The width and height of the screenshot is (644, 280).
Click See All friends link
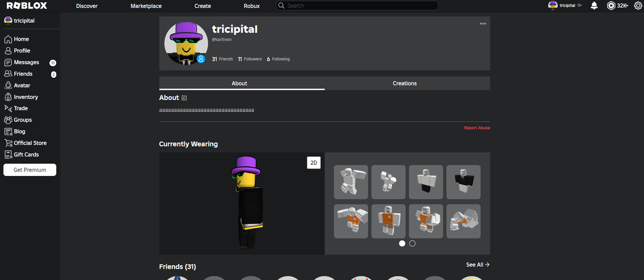click(x=477, y=264)
